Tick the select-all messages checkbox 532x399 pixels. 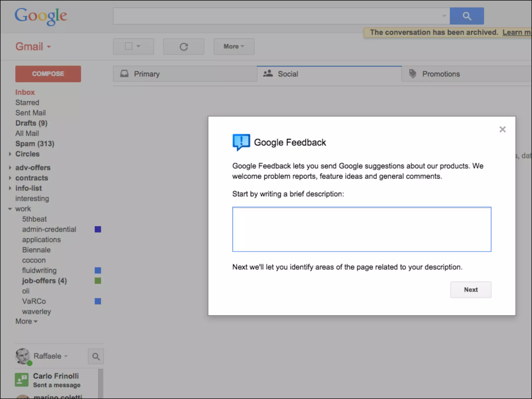pyautogui.click(x=129, y=46)
